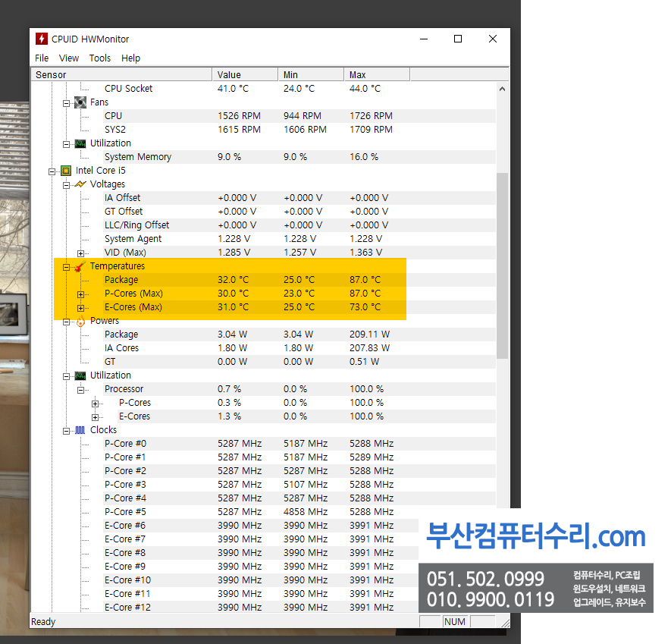The image size is (671, 644).
Task: Select the GT power row
Action: 299,362
